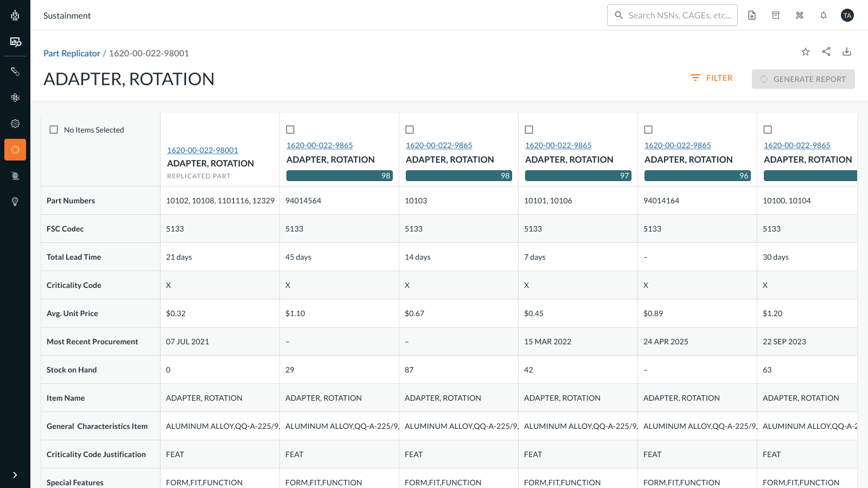
Task: Click the app logo in sidebar
Action: [x=15, y=15]
